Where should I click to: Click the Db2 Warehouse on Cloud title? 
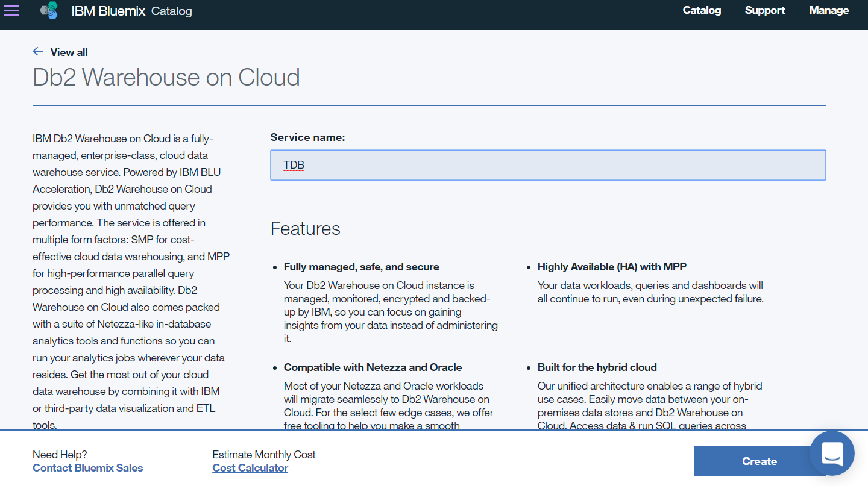point(166,77)
